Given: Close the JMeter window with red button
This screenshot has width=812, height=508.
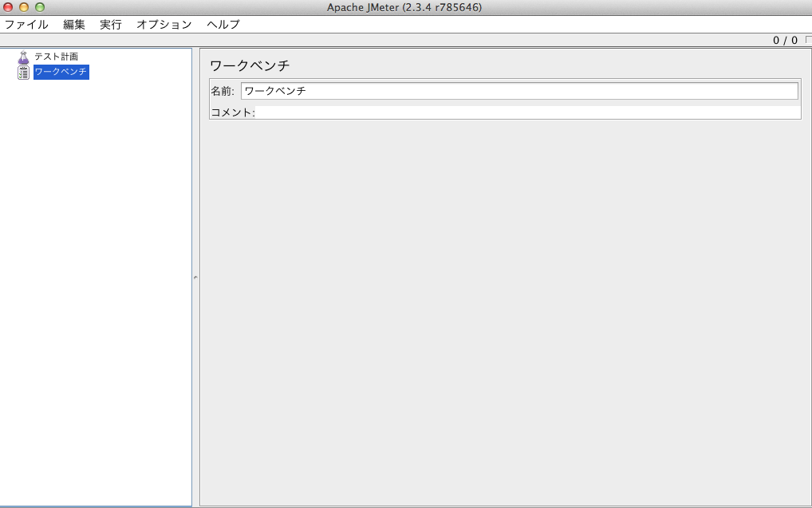Looking at the screenshot, I should click(8, 7).
